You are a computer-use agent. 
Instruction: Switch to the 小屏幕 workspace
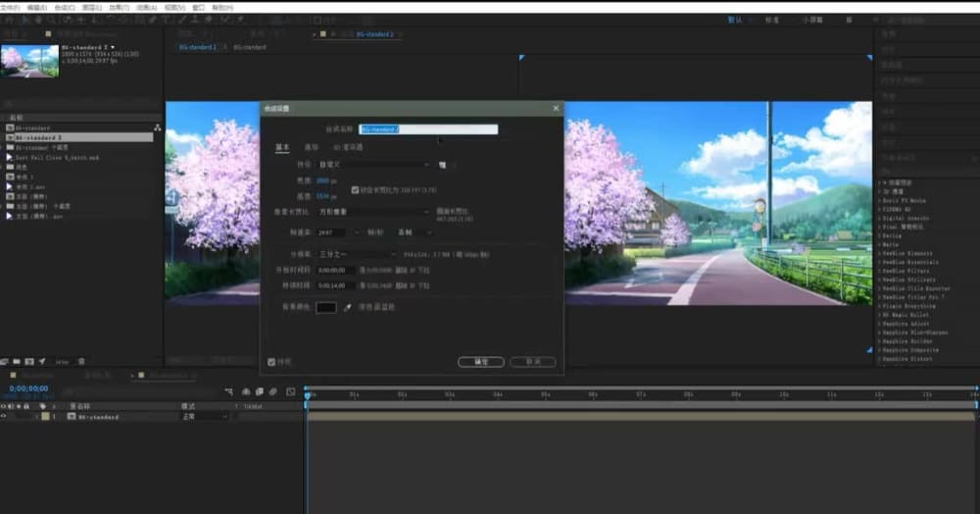(812, 20)
